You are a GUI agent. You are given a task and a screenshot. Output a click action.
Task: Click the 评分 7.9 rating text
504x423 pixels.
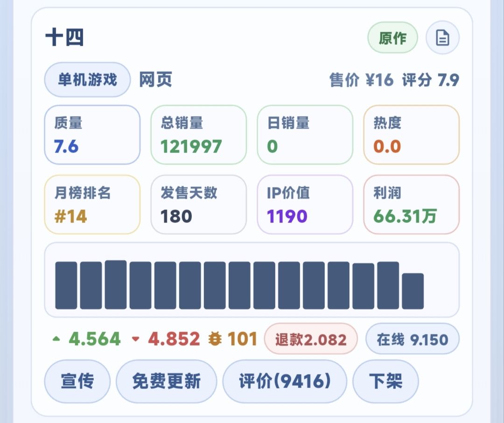click(x=430, y=80)
